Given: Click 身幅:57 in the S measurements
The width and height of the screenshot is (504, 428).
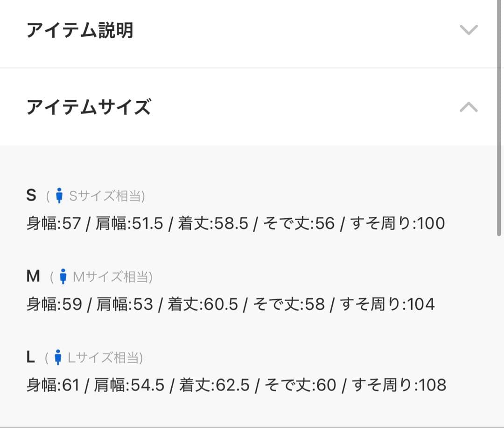Looking at the screenshot, I should tap(54, 224).
